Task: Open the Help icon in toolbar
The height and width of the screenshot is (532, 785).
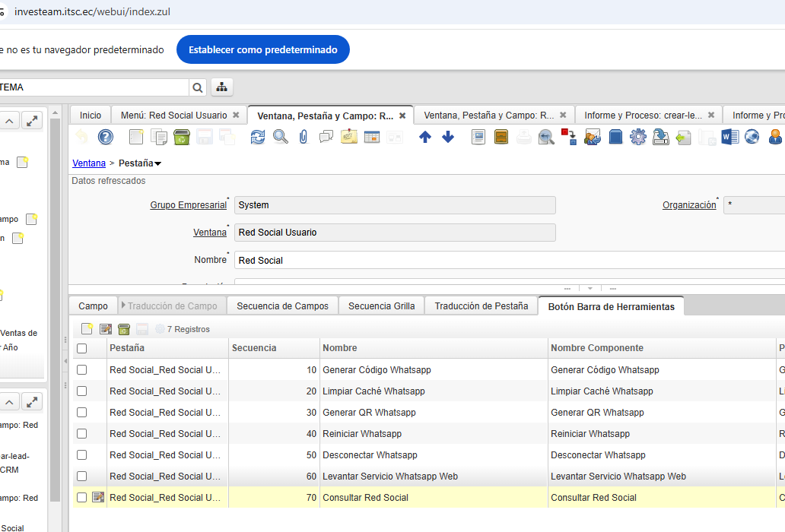Action: [x=106, y=137]
